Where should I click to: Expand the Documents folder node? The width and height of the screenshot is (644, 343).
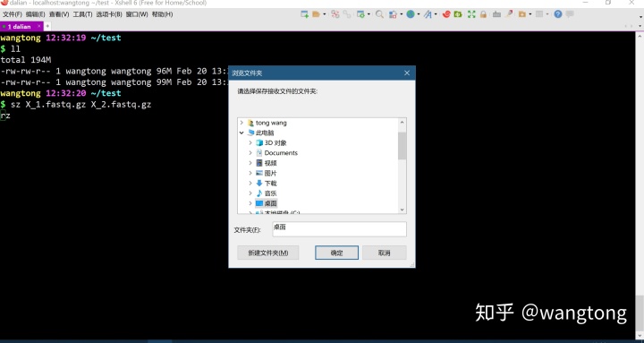pos(250,152)
